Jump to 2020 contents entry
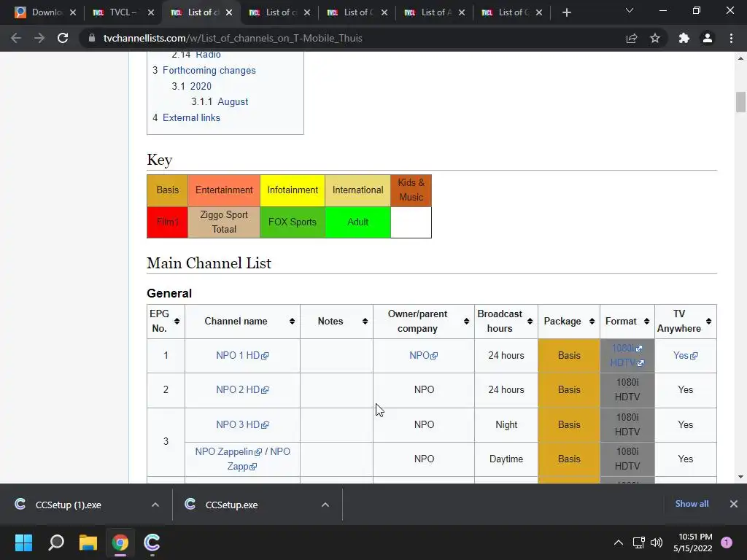 (x=201, y=86)
